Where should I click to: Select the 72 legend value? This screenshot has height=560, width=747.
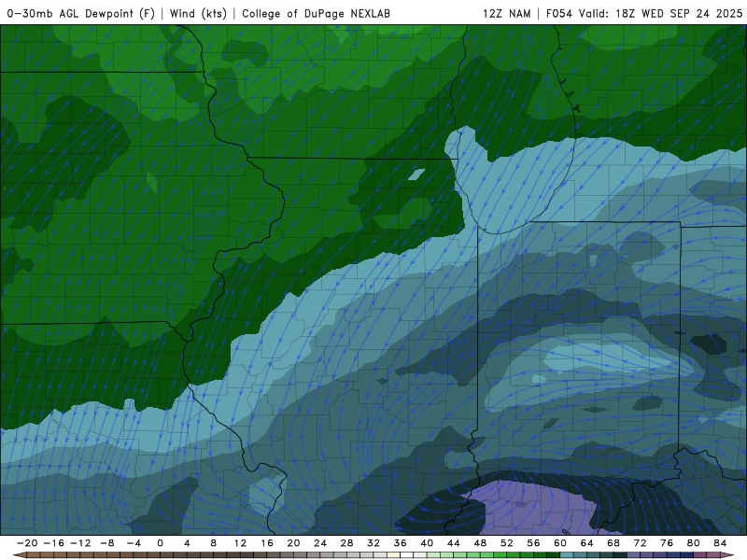coord(641,543)
